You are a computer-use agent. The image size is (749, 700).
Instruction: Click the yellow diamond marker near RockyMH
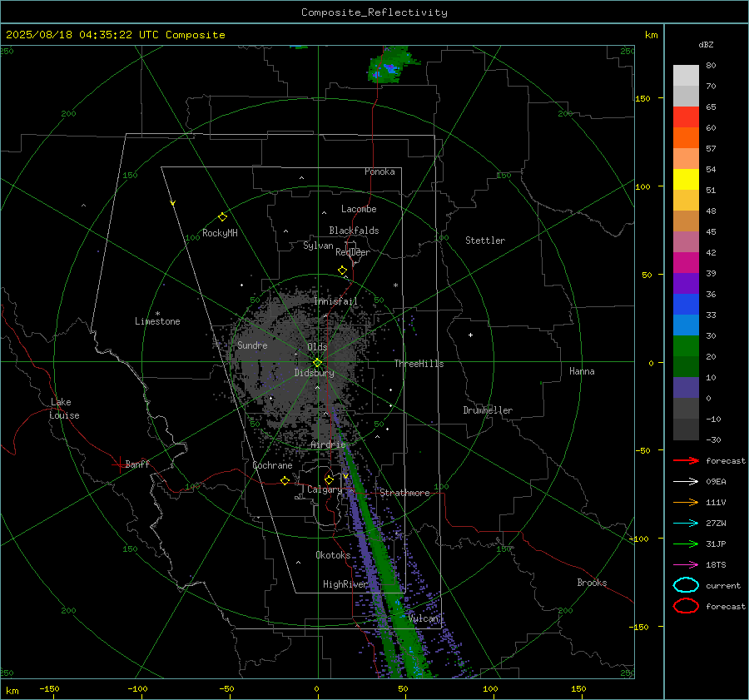[x=222, y=217]
